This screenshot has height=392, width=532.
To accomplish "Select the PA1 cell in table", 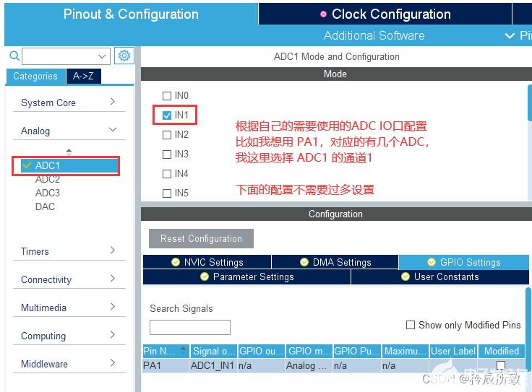I will pos(166,365).
